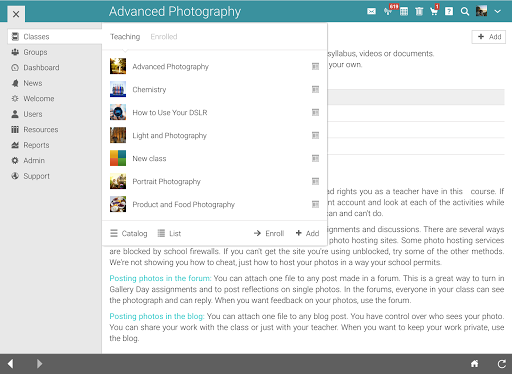Open the help question mark icon
The image size is (512, 374).
tap(449, 12)
